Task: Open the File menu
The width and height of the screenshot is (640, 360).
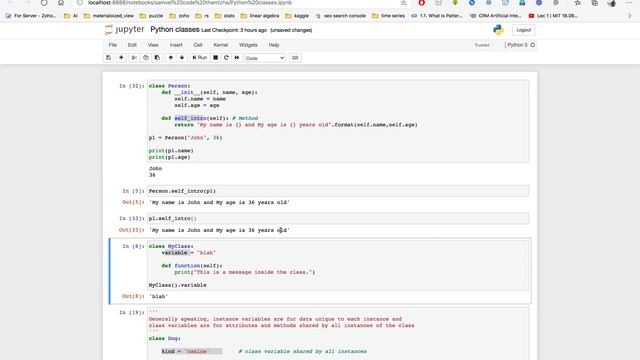Action: [113, 45]
